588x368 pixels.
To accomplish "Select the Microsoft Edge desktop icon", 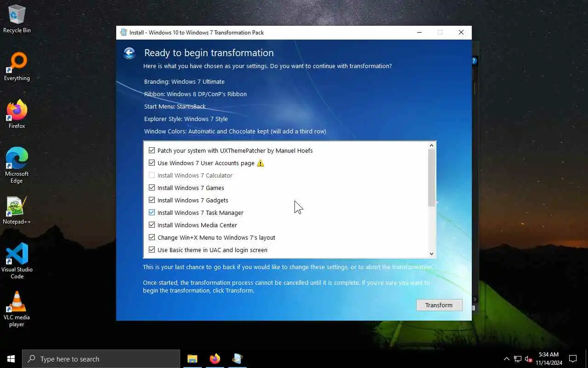I will [x=17, y=166].
